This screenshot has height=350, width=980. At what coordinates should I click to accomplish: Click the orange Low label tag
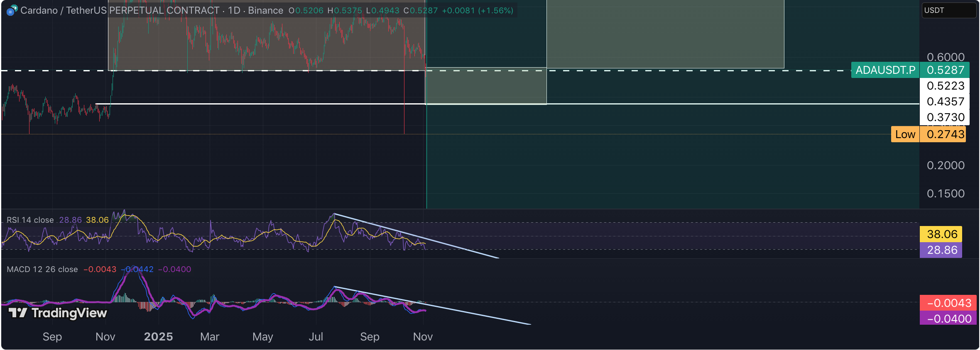(905, 134)
